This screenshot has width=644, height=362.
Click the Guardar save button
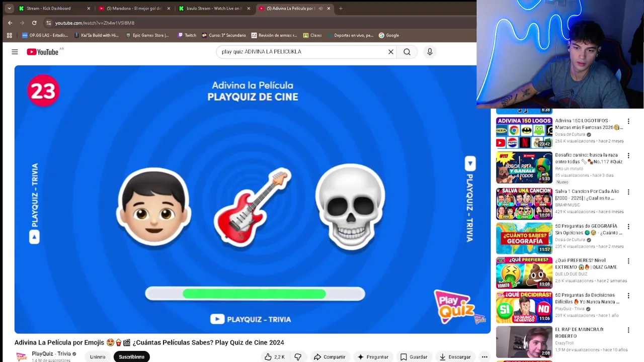(414, 357)
